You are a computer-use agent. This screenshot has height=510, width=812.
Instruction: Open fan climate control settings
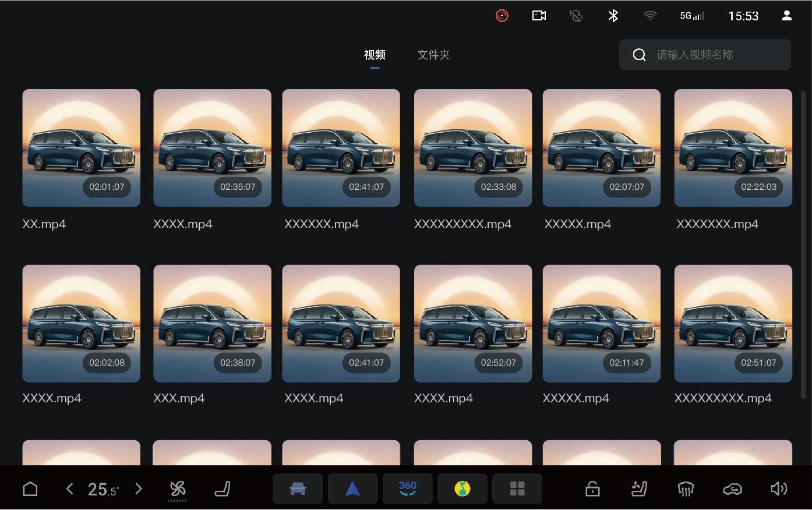tap(178, 489)
